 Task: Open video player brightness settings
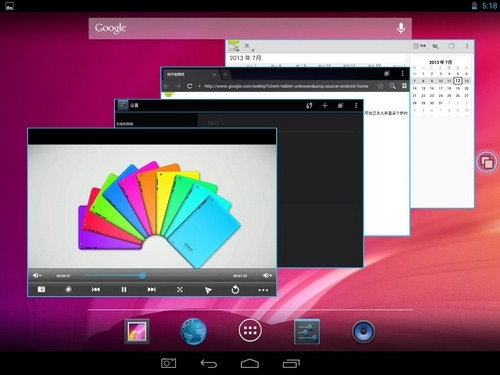[68, 289]
